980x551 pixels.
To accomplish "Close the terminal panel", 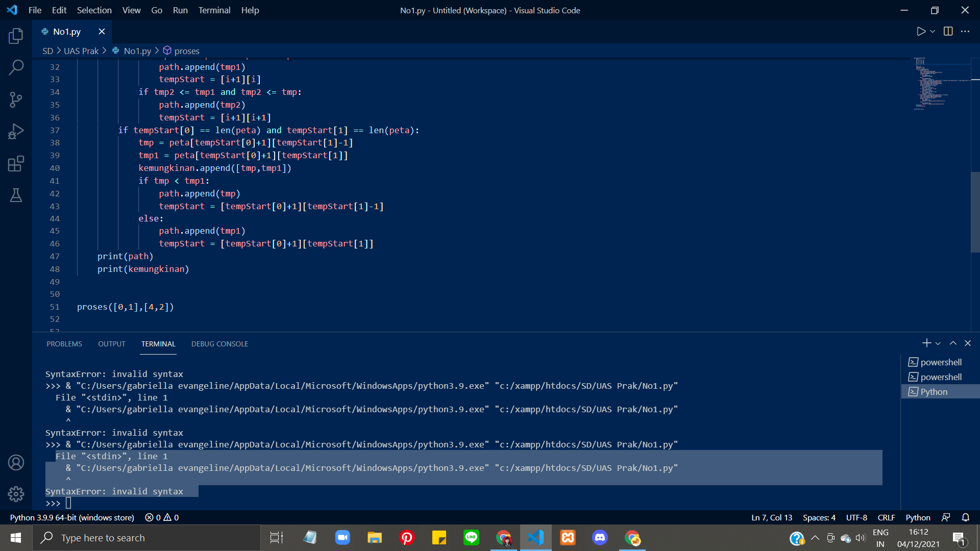I will click(x=968, y=343).
